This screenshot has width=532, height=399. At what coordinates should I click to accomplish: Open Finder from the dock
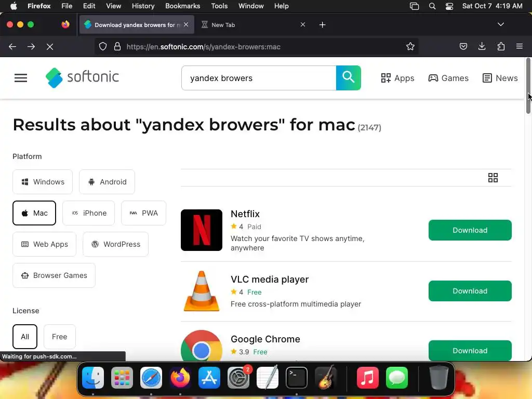[x=93, y=378]
